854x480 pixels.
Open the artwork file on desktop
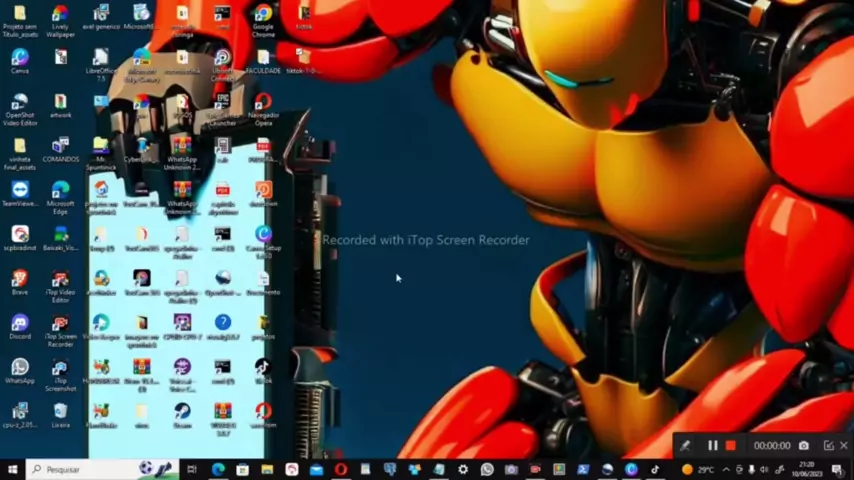pyautogui.click(x=60, y=106)
